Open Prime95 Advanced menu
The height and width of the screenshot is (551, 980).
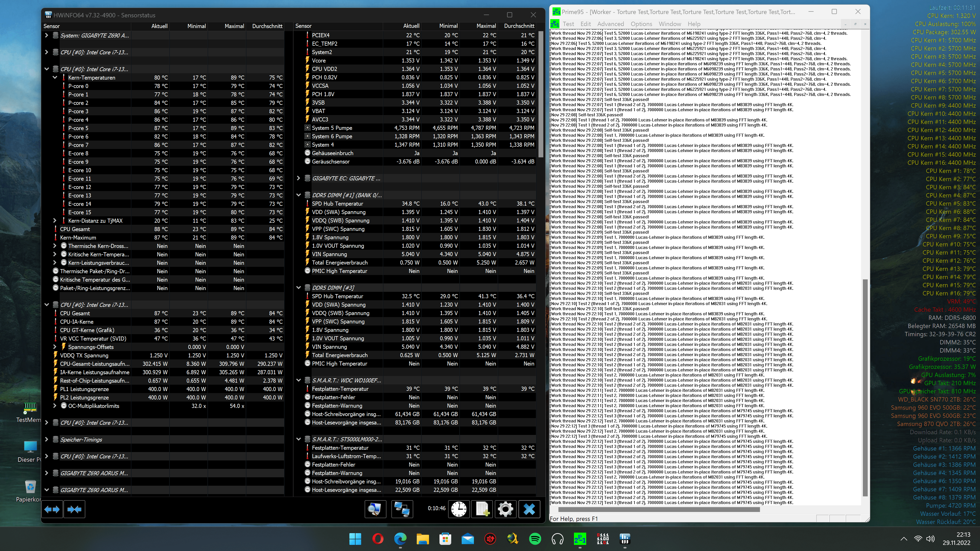click(x=610, y=24)
